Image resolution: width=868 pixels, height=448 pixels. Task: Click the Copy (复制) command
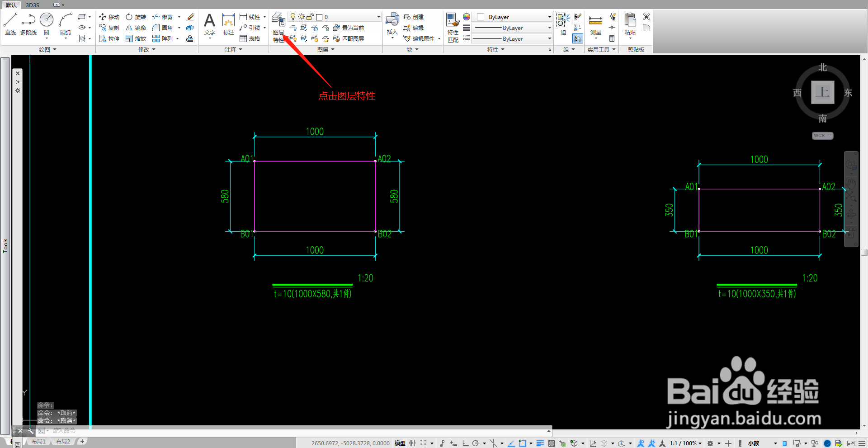[x=109, y=28]
